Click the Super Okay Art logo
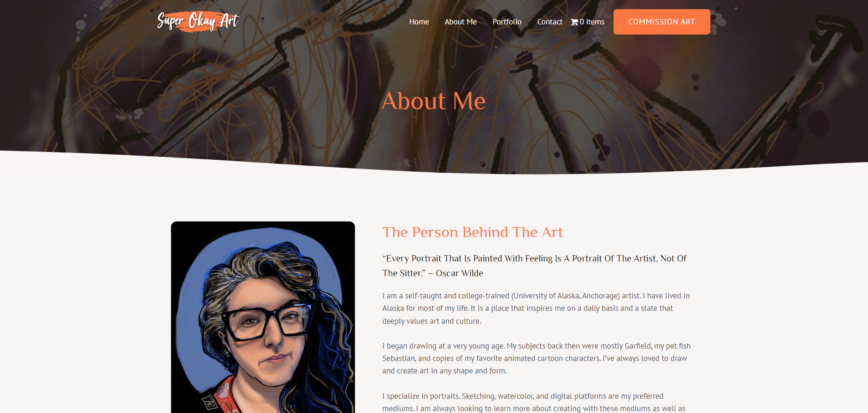This screenshot has height=413, width=868. [198, 21]
